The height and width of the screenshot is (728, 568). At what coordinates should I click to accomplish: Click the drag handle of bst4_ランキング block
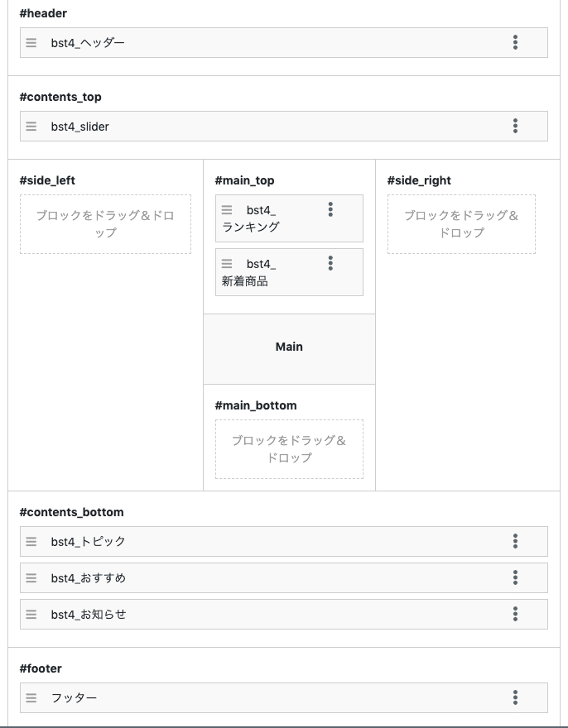pos(227,209)
